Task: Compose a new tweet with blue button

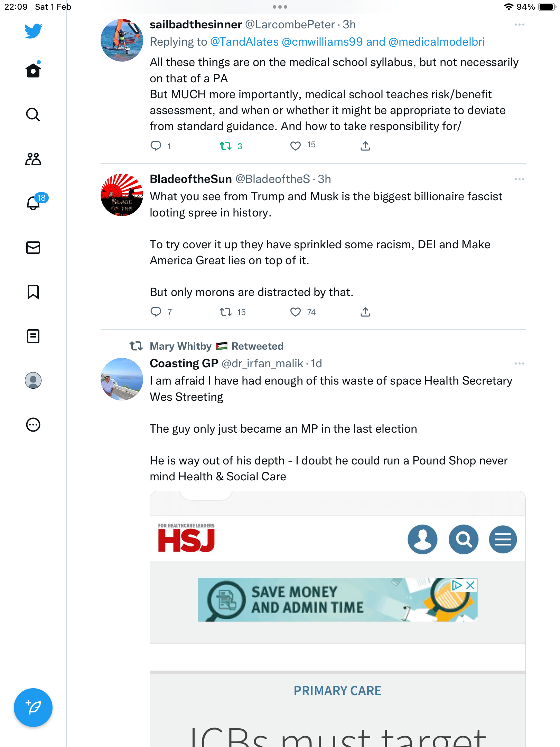Action: [x=33, y=708]
